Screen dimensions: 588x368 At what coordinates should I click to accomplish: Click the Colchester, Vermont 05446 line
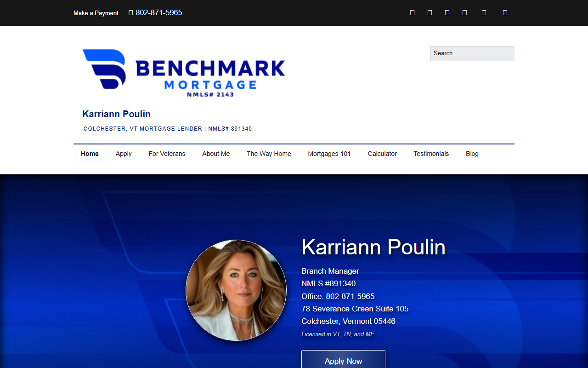pos(348,321)
